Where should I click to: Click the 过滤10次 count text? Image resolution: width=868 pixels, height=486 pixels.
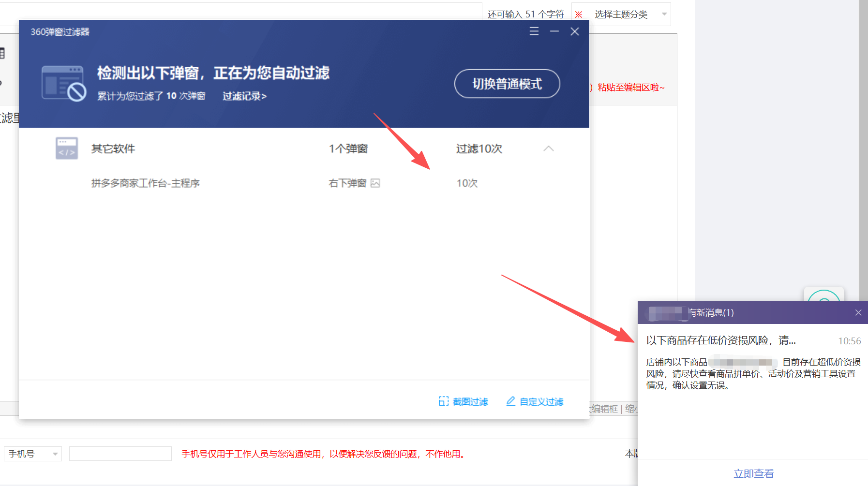click(x=479, y=149)
